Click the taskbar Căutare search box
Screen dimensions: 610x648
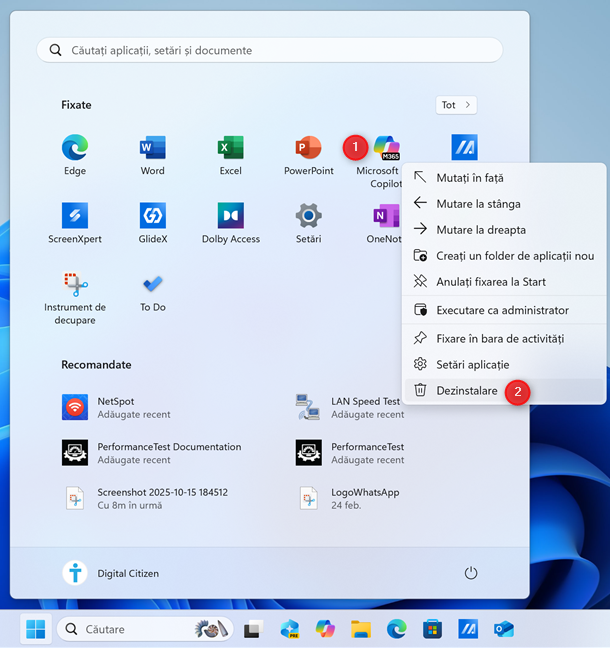pyautogui.click(x=145, y=629)
